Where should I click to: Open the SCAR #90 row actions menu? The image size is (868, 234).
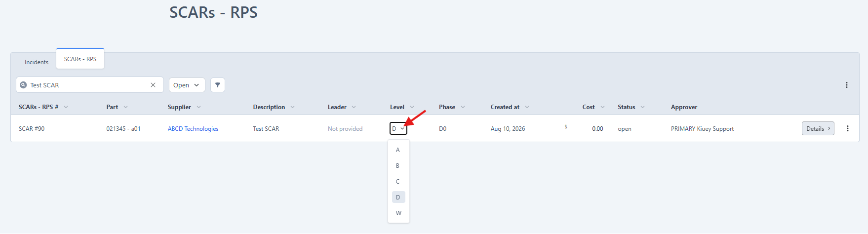pos(847,128)
